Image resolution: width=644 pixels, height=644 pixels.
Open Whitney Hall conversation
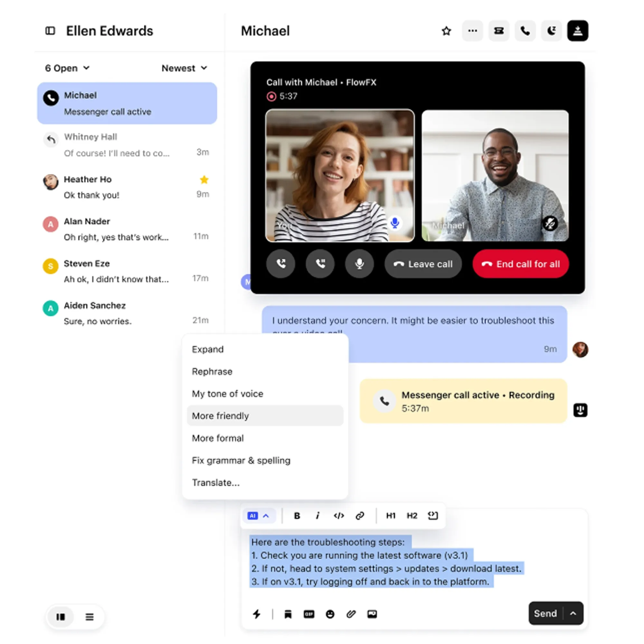(x=127, y=145)
